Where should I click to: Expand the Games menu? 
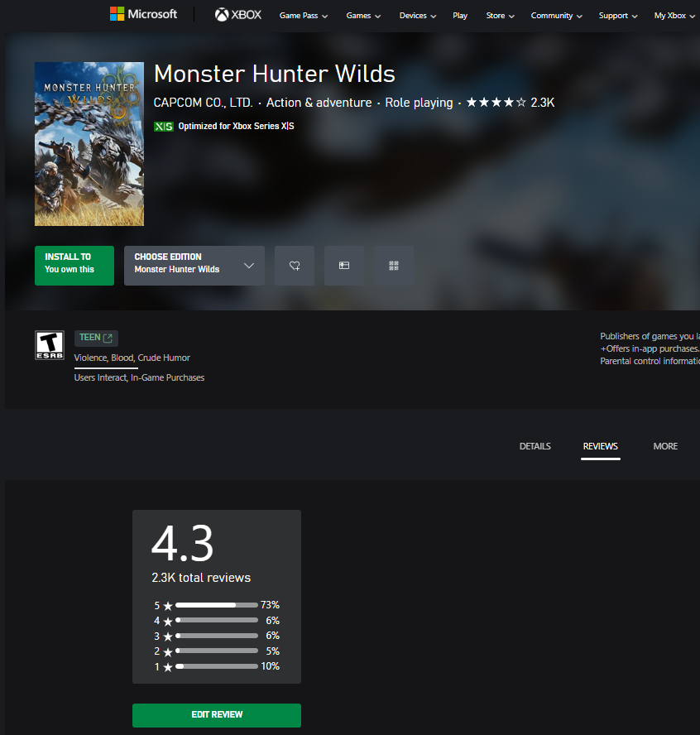pos(363,16)
